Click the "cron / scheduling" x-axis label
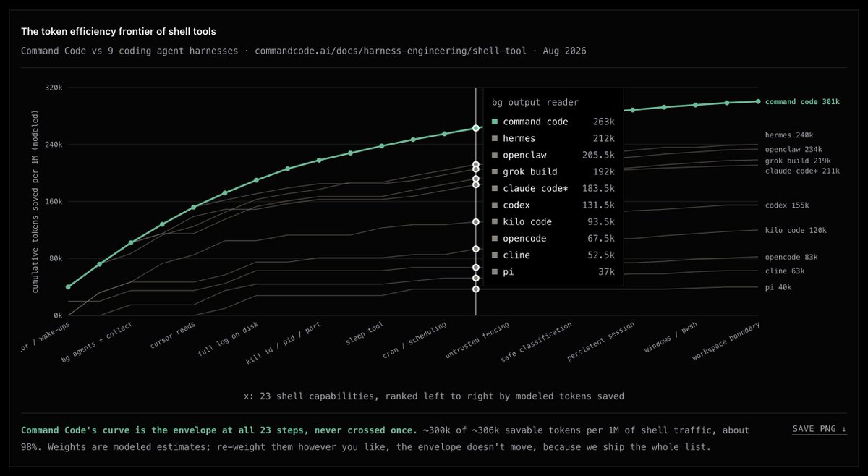The image size is (868, 476). point(414,341)
